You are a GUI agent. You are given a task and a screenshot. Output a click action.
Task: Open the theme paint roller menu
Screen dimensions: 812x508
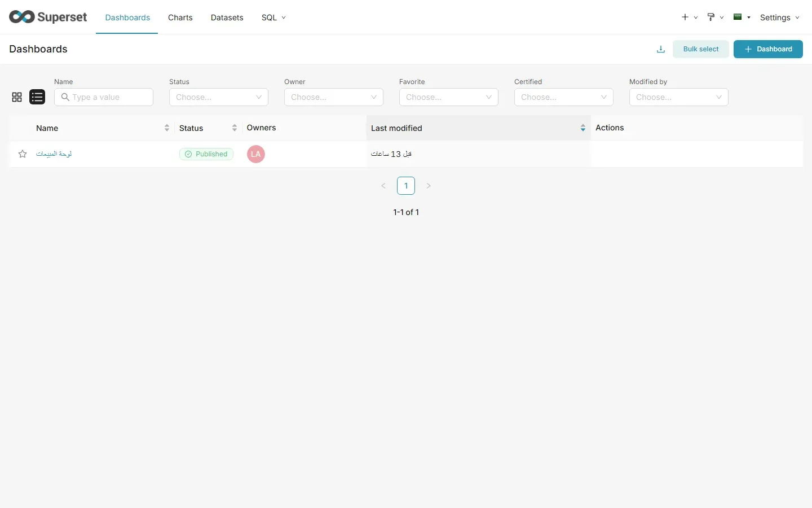pyautogui.click(x=715, y=17)
